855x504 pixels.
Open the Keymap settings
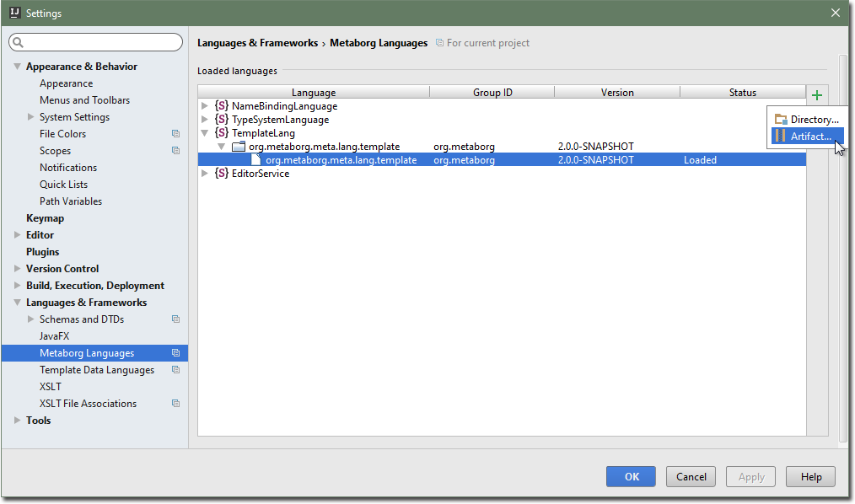(x=46, y=218)
